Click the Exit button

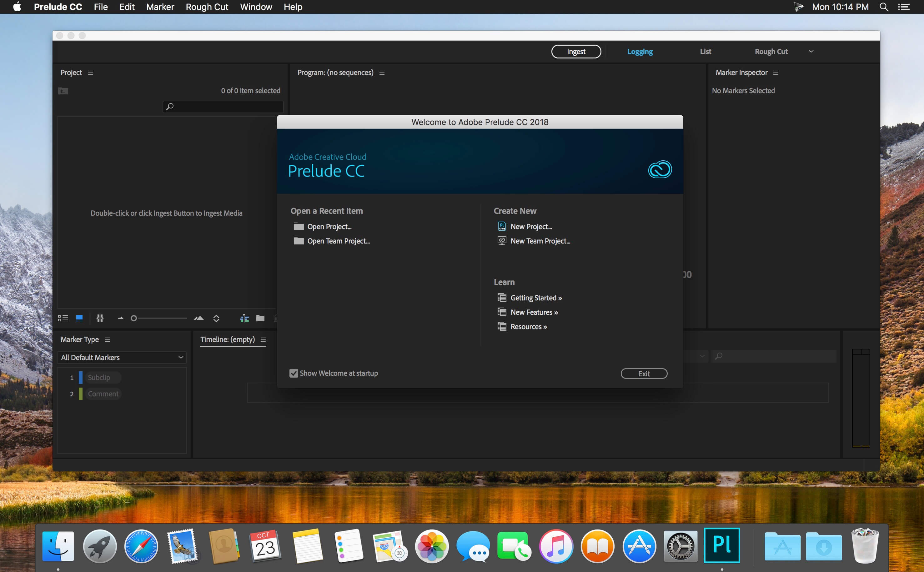[x=644, y=374]
